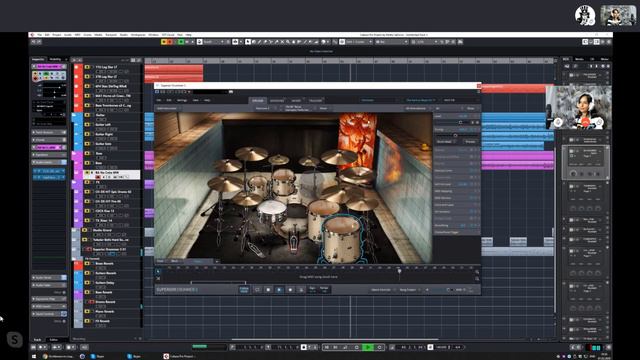This screenshot has width=640, height=360.
Task: Click the tempo value field in transport bar
Action: click(x=441, y=347)
